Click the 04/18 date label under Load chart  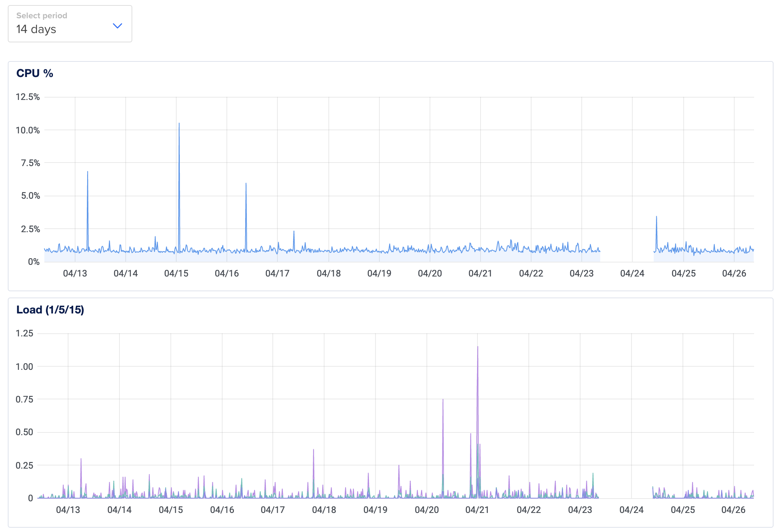[324, 510]
